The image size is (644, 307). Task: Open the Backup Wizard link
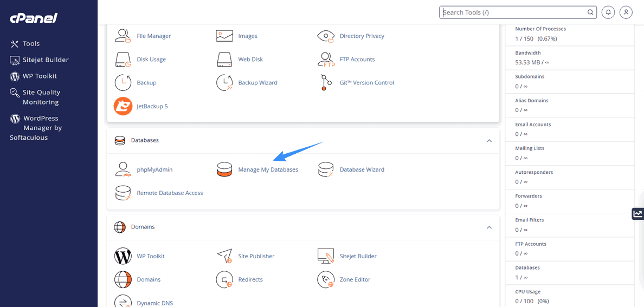pyautogui.click(x=257, y=82)
